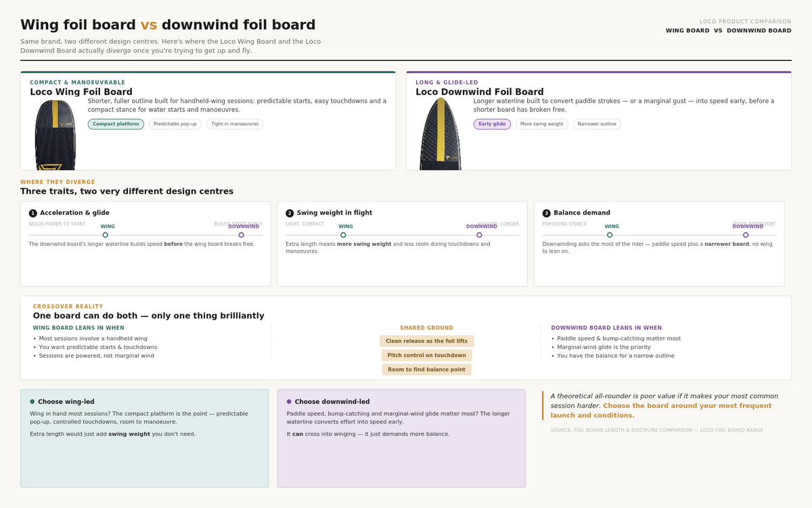This screenshot has height=508, width=812.
Task: Click the number 3 badge beside Balance demand
Action: click(x=547, y=213)
